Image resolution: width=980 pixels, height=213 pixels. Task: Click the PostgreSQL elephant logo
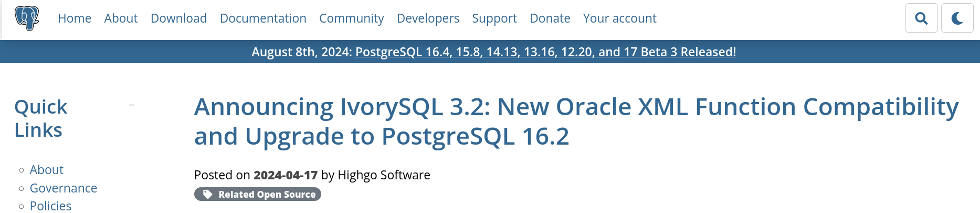(x=27, y=18)
